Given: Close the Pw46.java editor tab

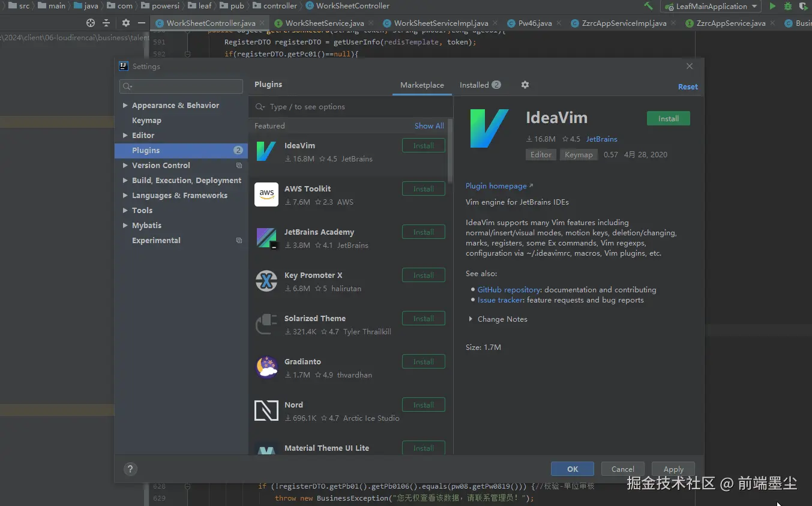Looking at the screenshot, I should (559, 23).
